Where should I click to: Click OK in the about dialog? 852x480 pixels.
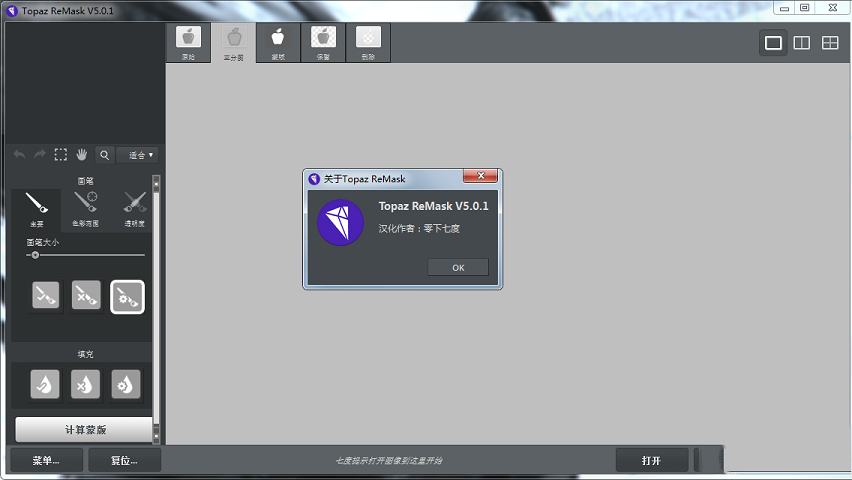click(458, 267)
